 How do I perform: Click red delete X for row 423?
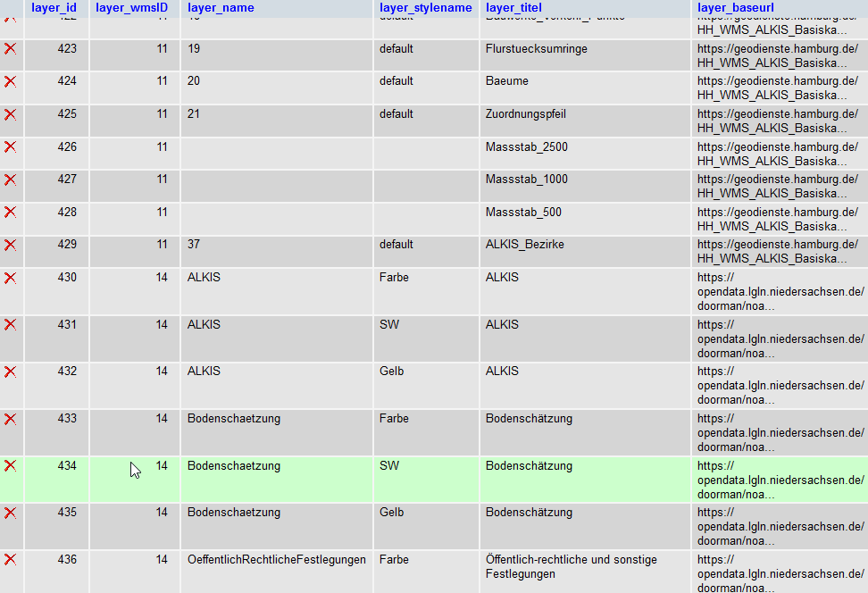(x=10, y=49)
